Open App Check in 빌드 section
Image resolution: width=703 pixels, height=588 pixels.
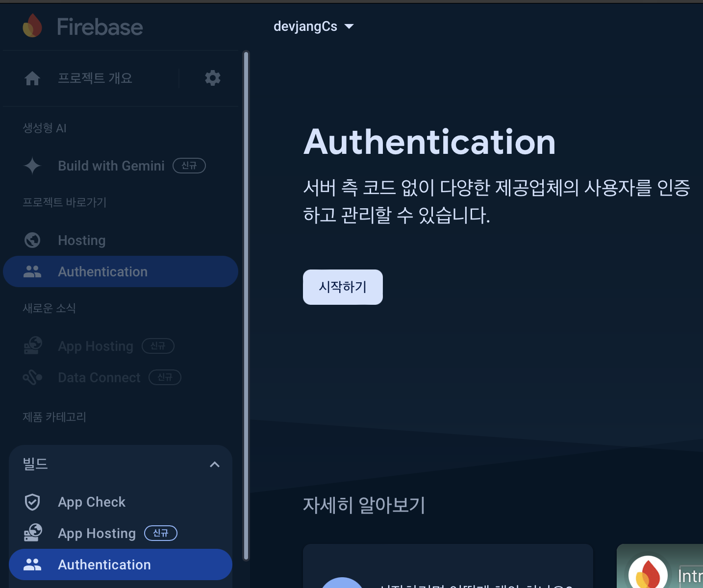click(92, 502)
